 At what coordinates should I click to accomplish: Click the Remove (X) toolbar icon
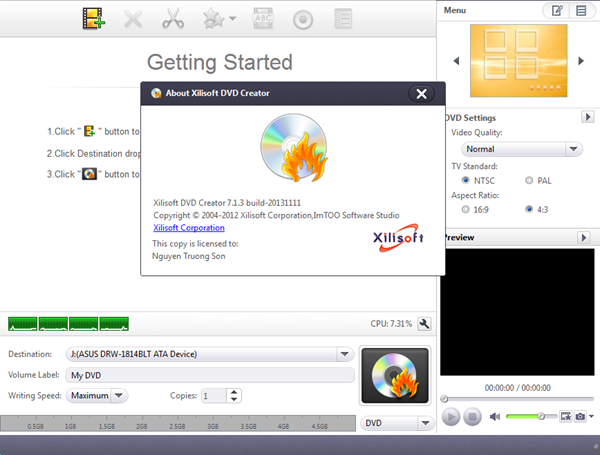click(x=133, y=19)
